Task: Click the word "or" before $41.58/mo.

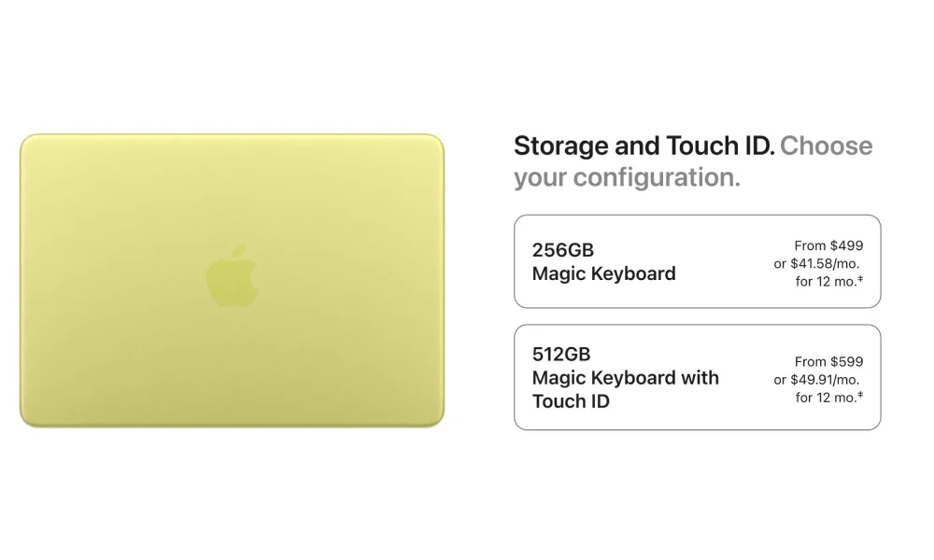Action: [x=780, y=264]
